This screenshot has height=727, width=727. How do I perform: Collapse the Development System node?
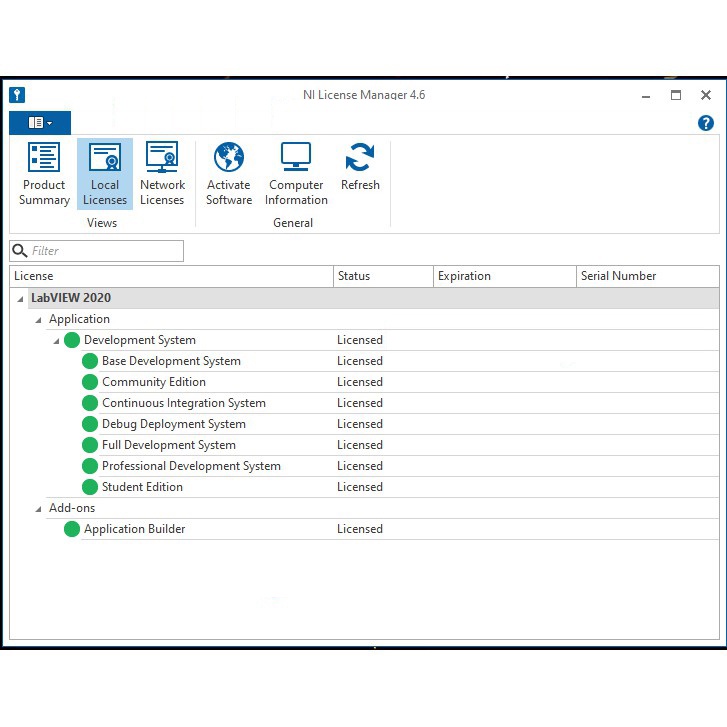coord(57,341)
